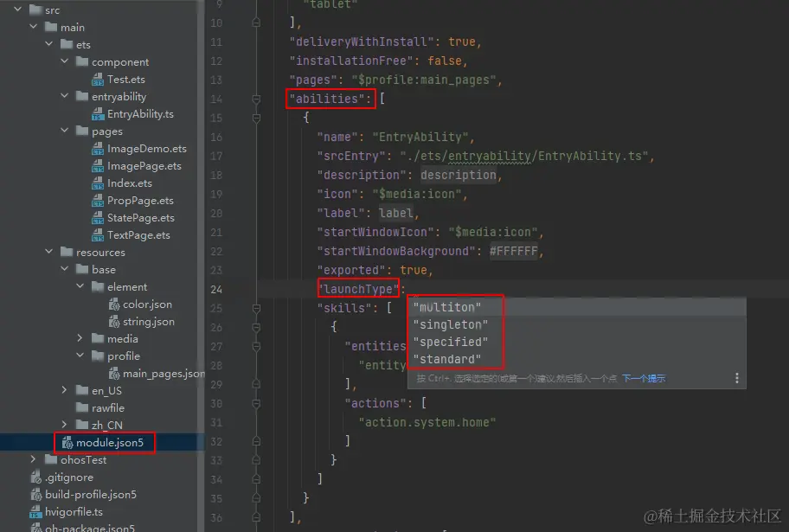This screenshot has width=789, height=532.
Task: Click the "launchType" key on line 24
Action: click(x=359, y=289)
